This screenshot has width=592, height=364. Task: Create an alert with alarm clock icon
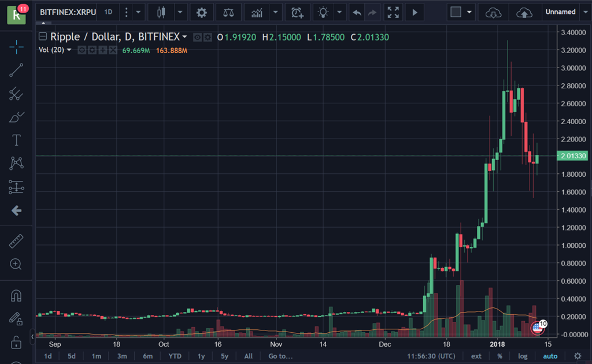(298, 13)
